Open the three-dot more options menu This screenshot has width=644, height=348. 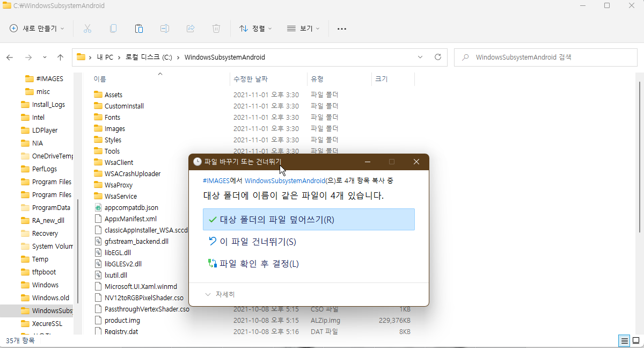(x=342, y=28)
